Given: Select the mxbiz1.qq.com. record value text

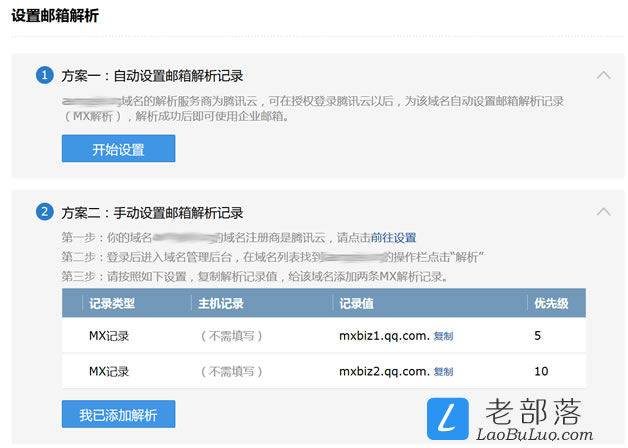Looking at the screenshot, I should (x=384, y=337).
